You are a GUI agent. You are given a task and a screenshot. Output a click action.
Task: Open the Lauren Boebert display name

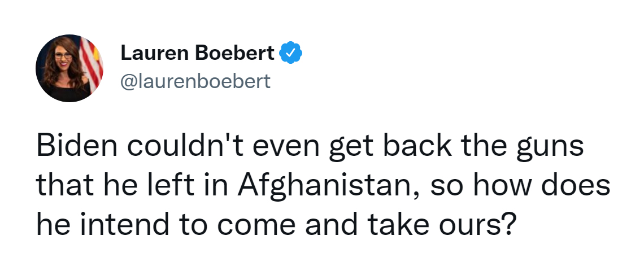[x=197, y=53]
